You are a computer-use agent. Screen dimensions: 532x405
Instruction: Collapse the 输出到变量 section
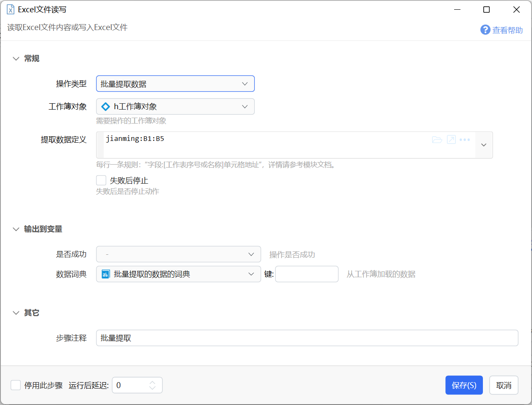16,229
